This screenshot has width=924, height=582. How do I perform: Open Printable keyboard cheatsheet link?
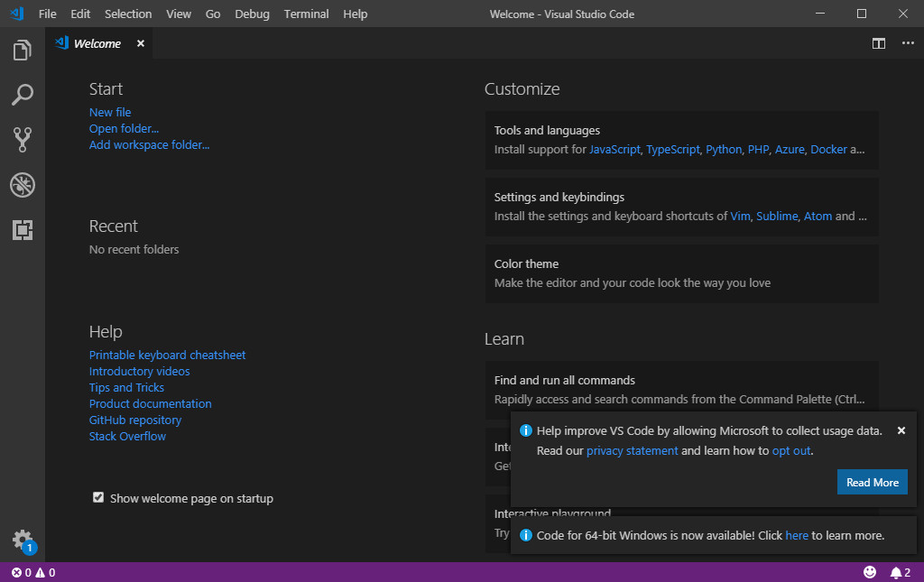pos(167,356)
